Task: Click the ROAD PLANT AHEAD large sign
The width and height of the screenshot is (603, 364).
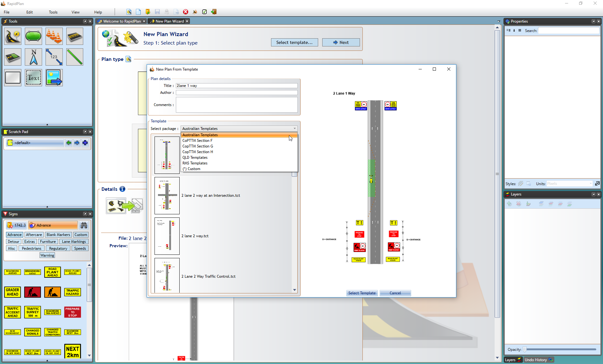Action: point(52,272)
